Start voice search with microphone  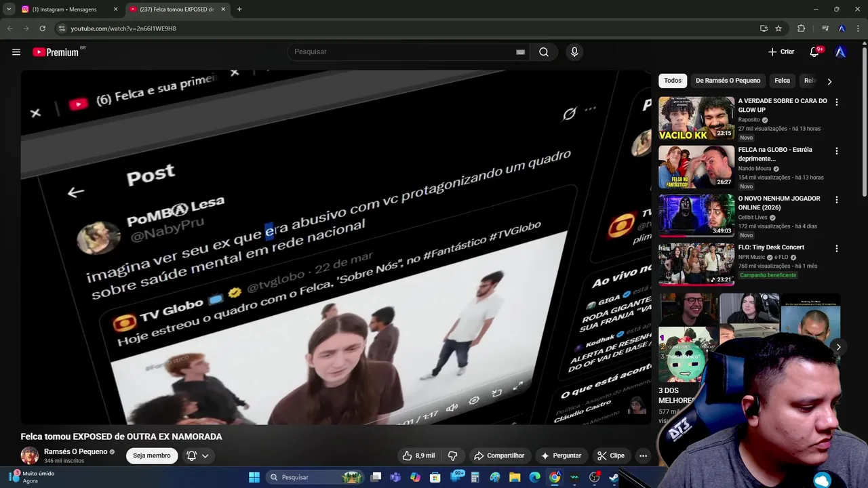(x=574, y=52)
